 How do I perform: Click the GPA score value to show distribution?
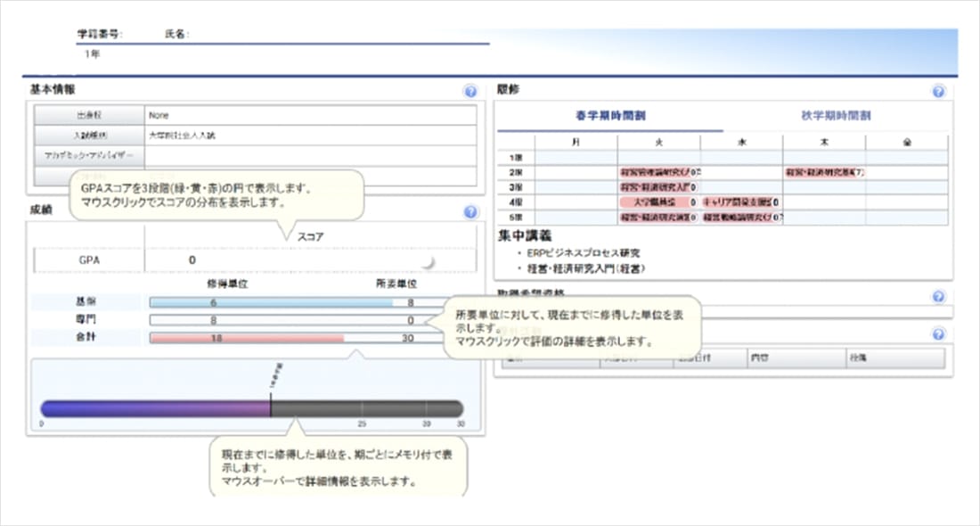[188, 259]
